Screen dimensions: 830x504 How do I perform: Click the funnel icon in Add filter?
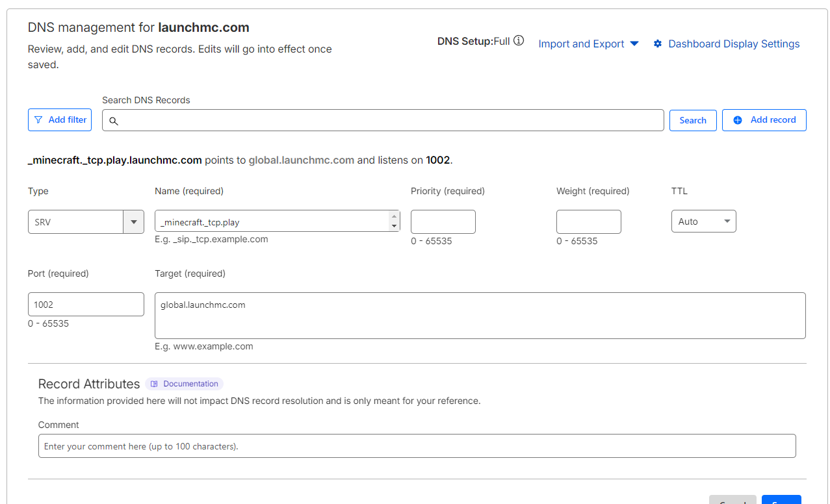coord(39,120)
